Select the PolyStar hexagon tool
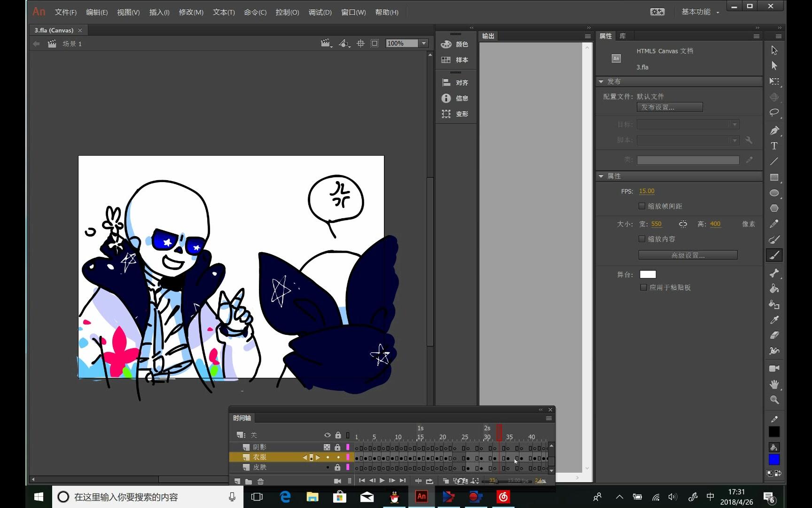The image size is (812, 508). [x=774, y=208]
